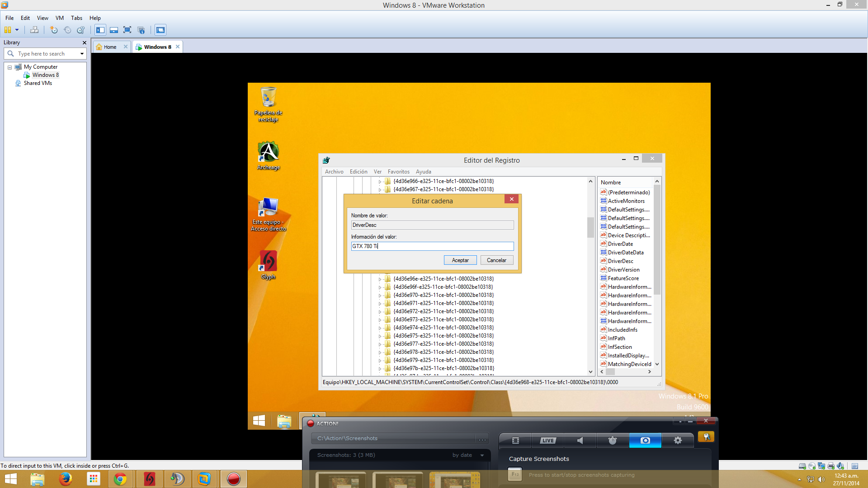Open Action! video recording tab

(515, 441)
